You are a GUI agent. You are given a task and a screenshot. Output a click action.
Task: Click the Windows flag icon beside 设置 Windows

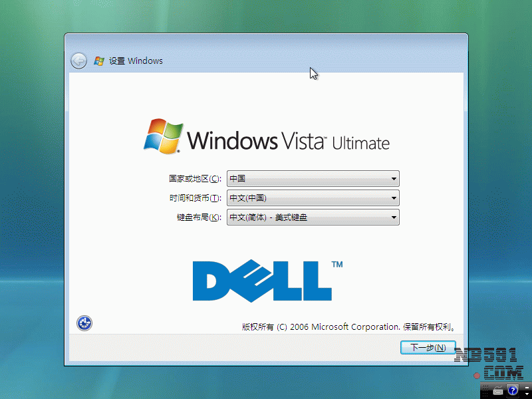click(x=99, y=61)
